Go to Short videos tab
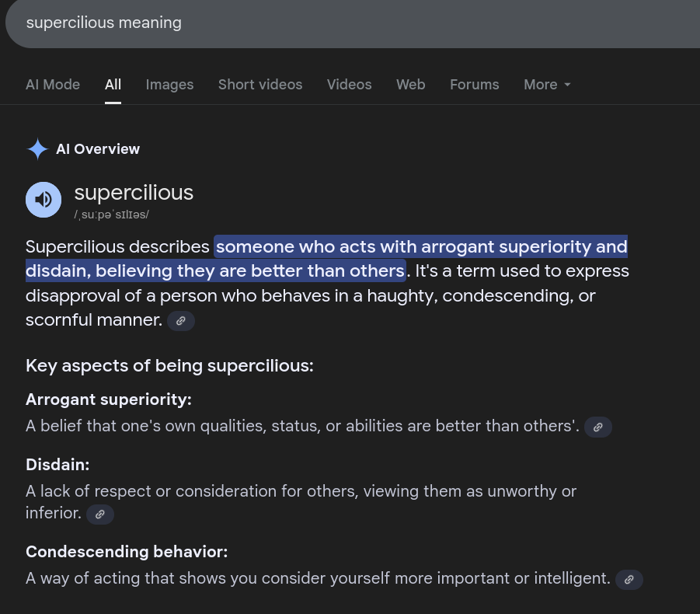Screen dimensions: 700x614 click(260, 85)
